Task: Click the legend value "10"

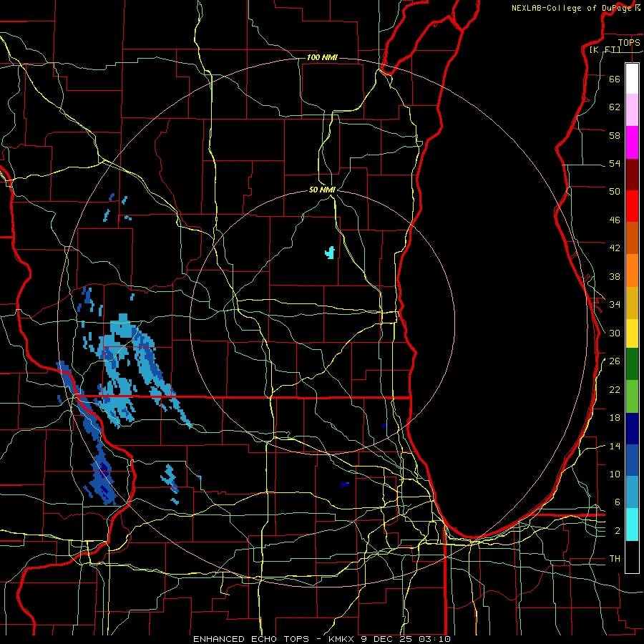Action: click(x=615, y=474)
